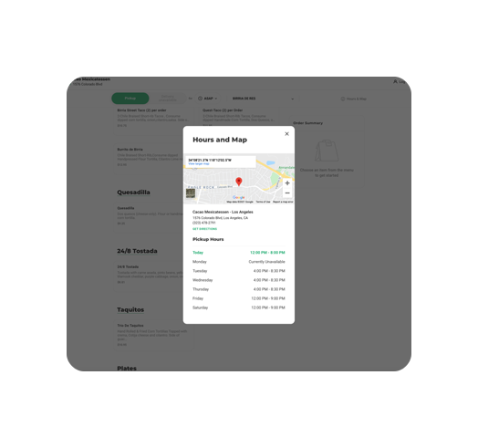Close the Hours and Map dialog
The width and height of the screenshot is (478, 448).
[286, 133]
